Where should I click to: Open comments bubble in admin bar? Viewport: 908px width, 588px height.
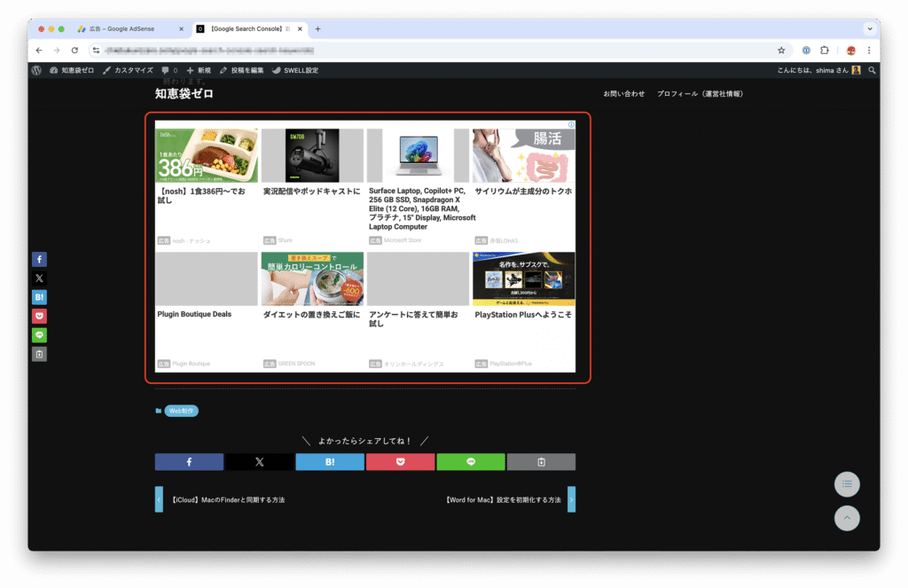point(169,70)
